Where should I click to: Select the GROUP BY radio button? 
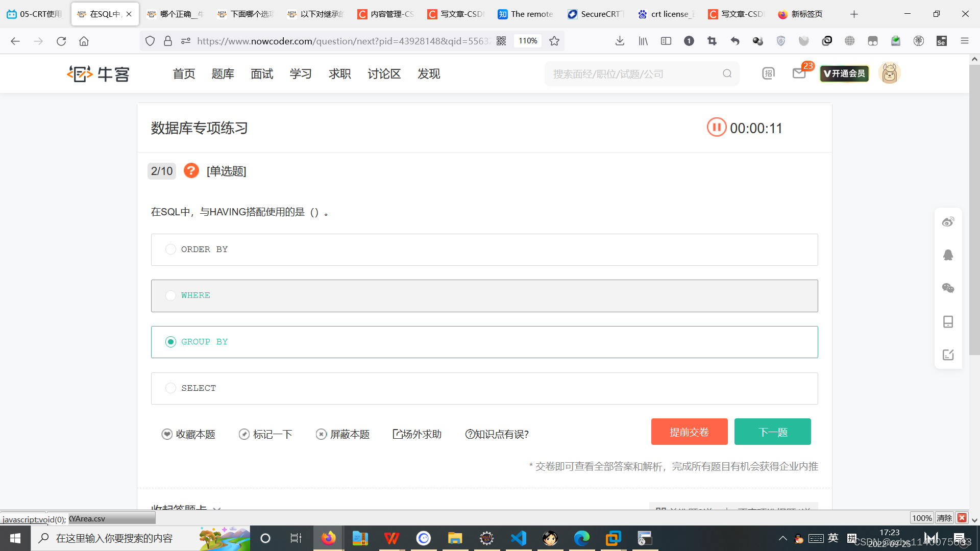tap(170, 342)
